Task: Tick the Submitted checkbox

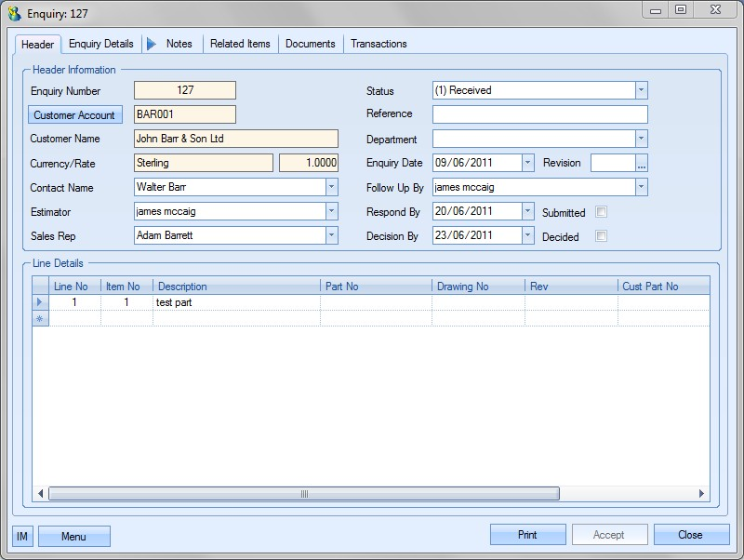Action: click(x=601, y=212)
